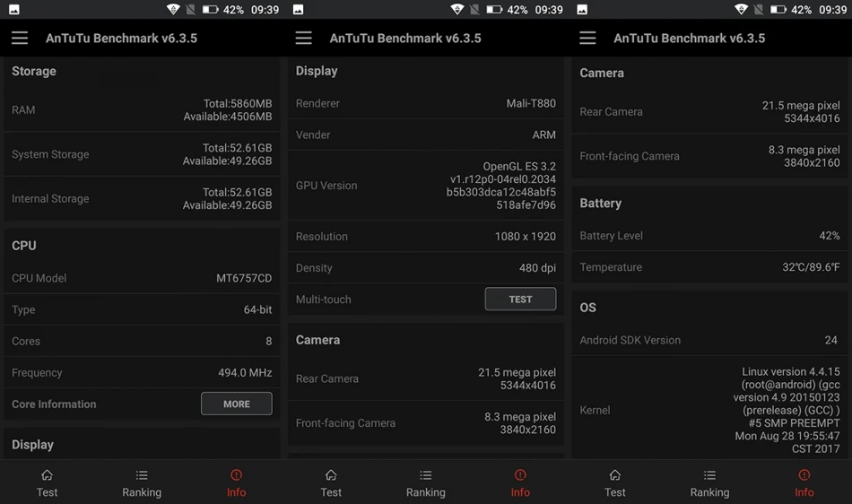The image size is (852, 504).
Task: Tap the clock 09:39 in middle screen
Action: (x=549, y=10)
